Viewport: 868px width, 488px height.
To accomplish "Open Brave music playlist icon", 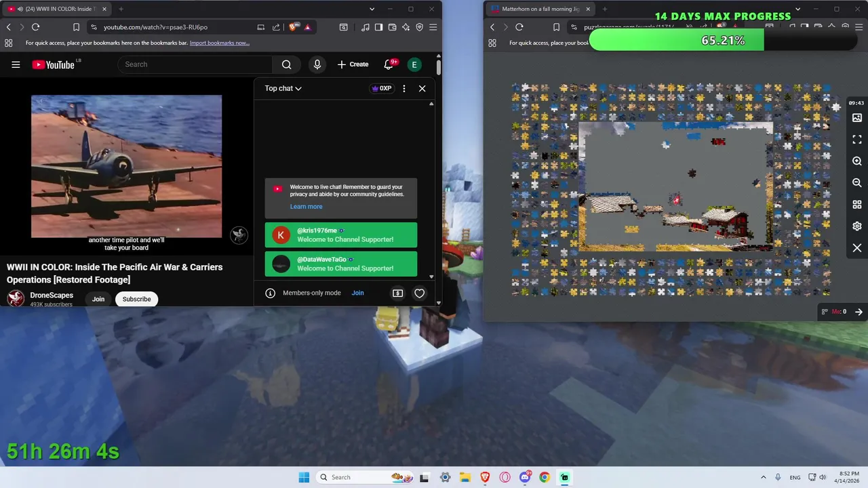I will (366, 27).
